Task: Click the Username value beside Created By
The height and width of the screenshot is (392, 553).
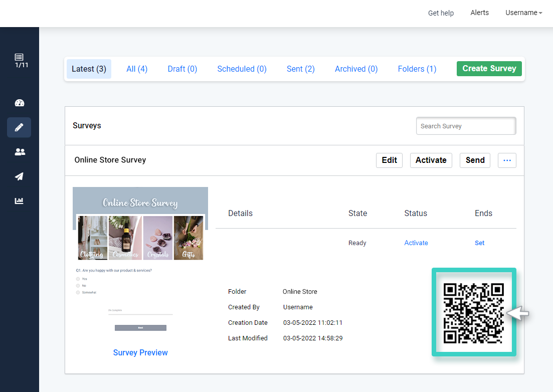Action: coord(298,307)
